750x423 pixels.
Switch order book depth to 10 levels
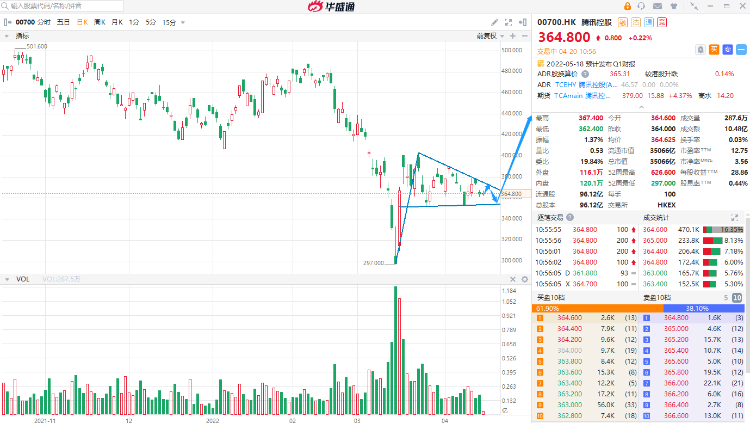click(x=737, y=297)
